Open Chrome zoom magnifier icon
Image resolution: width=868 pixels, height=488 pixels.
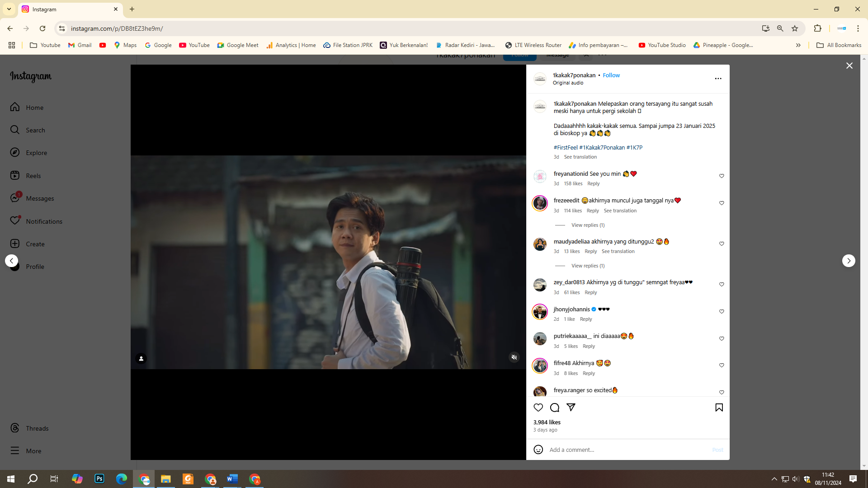pyautogui.click(x=780, y=28)
